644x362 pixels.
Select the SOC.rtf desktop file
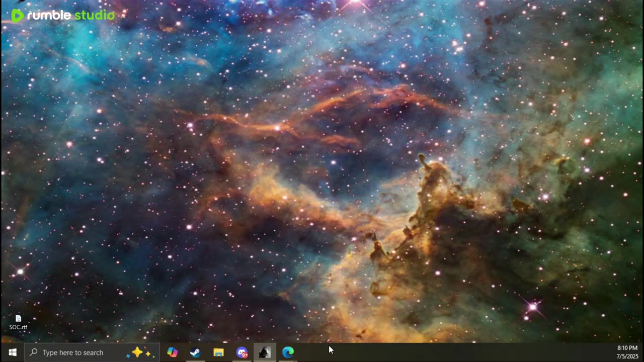[x=18, y=323]
